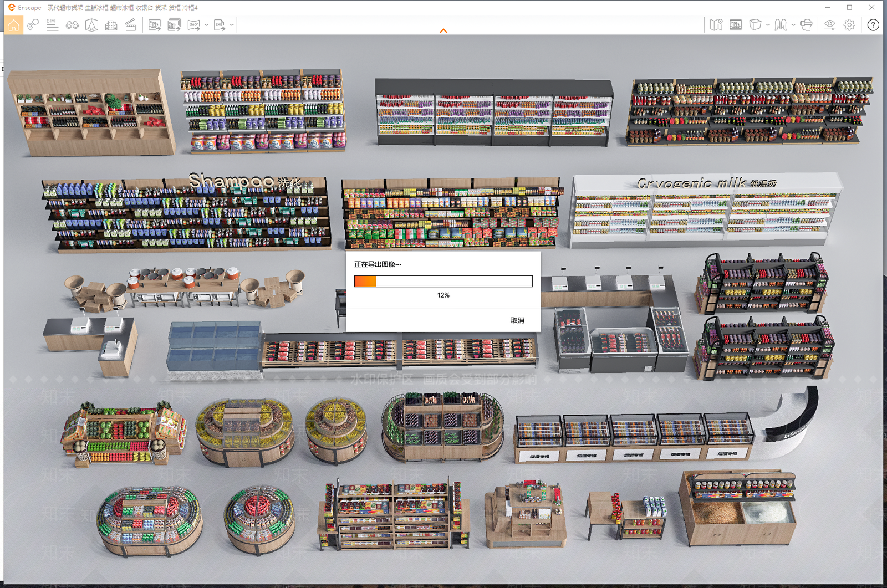
Task: Open the visual settings eye icon
Action: [830, 25]
